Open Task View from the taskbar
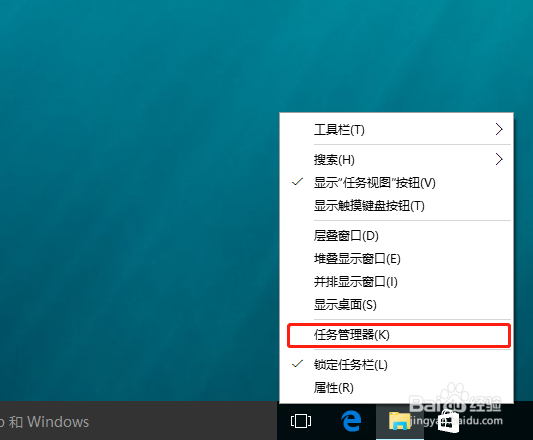Screen dimensions: 533x440 click(x=301, y=421)
